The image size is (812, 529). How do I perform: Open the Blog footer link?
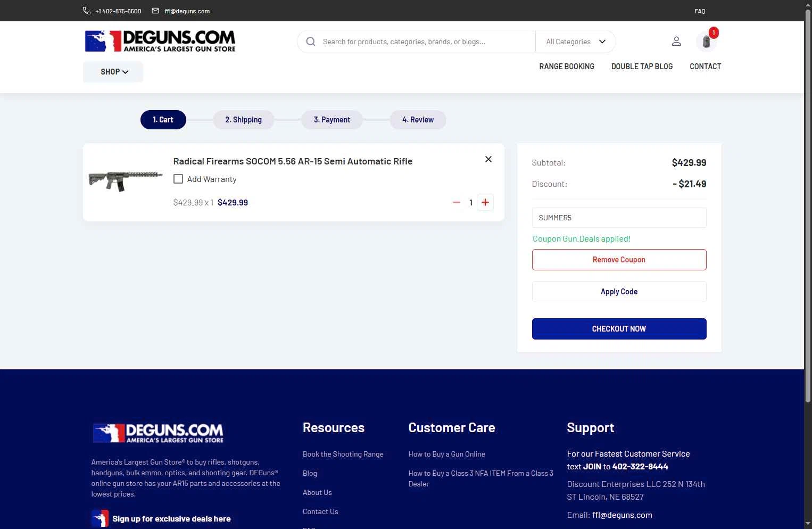coord(310,473)
